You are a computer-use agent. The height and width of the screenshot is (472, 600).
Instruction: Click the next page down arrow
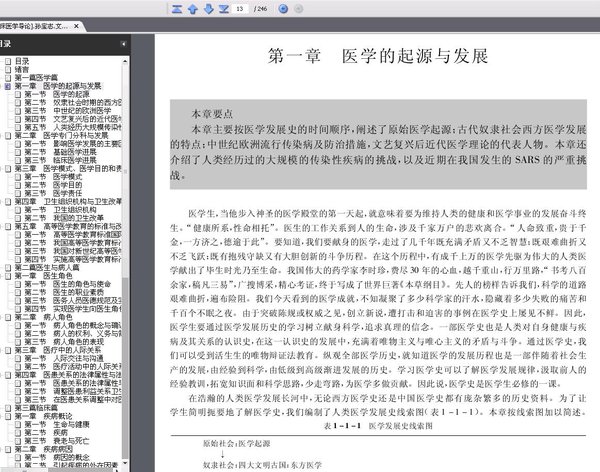(209, 8)
